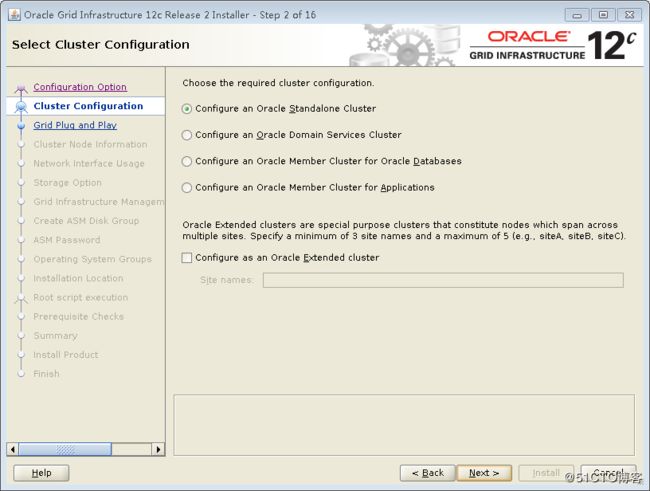Click the Install Product step text
Screen dimensions: 650x491
coord(66,355)
